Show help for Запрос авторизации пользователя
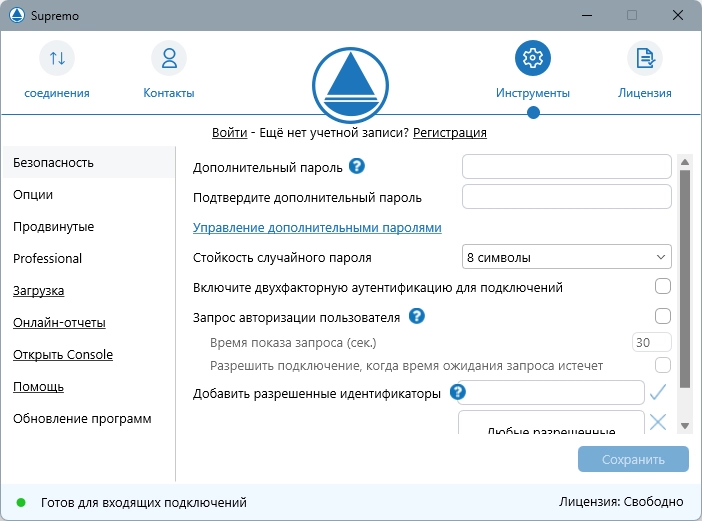 [416, 316]
